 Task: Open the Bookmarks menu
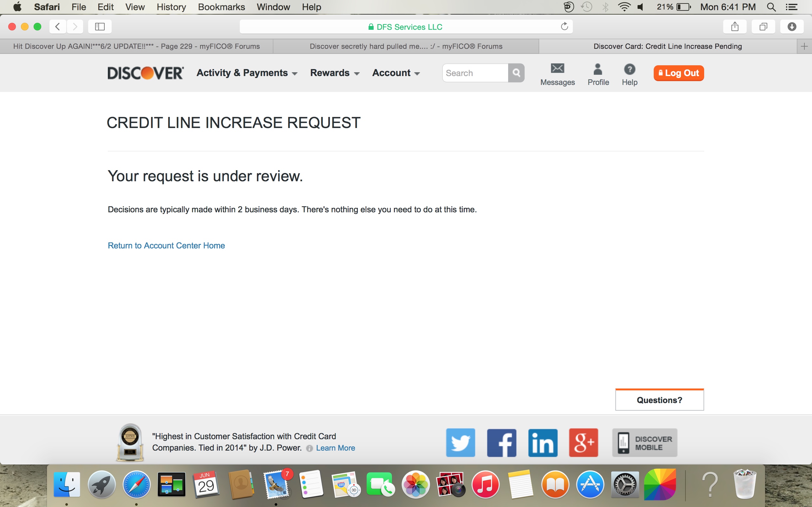[x=221, y=7]
